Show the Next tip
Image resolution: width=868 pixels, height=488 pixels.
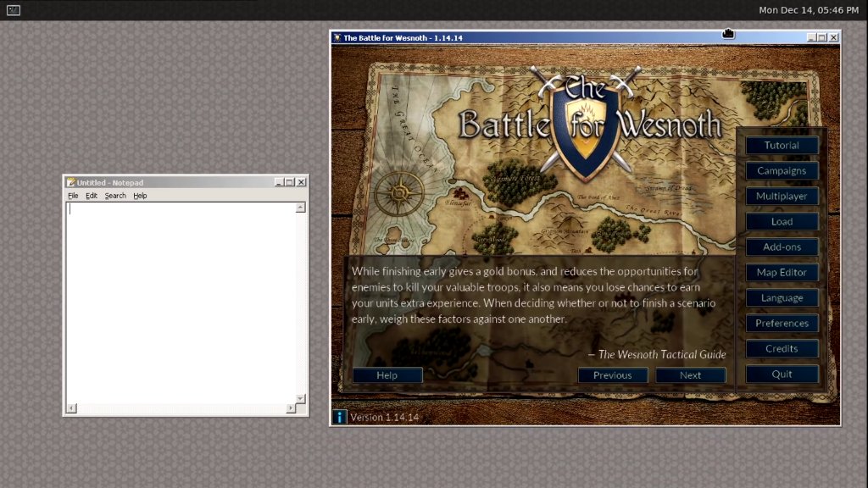690,375
